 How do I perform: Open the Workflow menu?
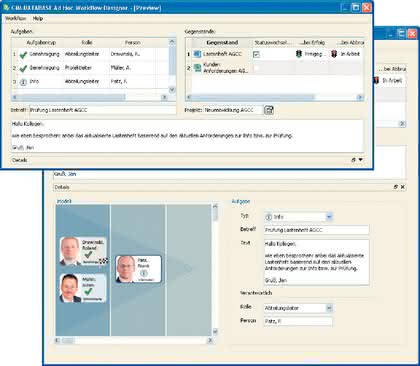tap(15, 18)
